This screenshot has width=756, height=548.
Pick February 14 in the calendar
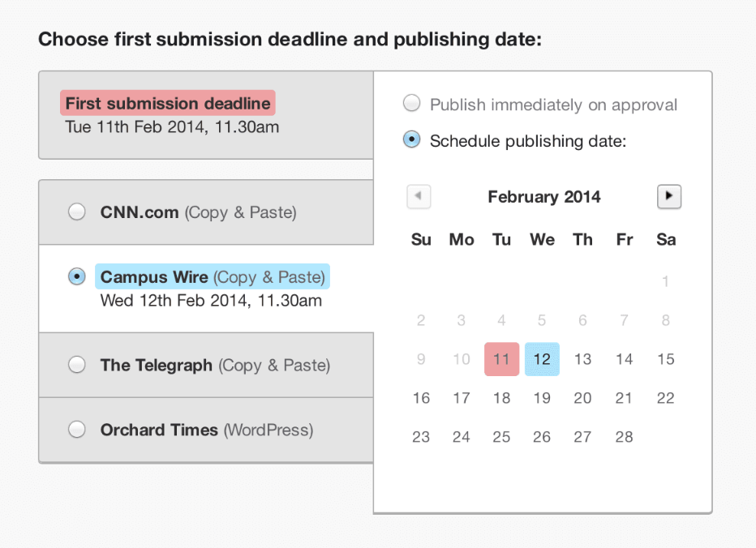pyautogui.click(x=624, y=359)
